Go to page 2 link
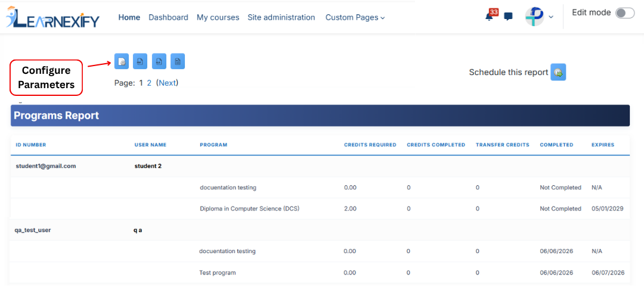The image size is (644, 290). tap(150, 83)
